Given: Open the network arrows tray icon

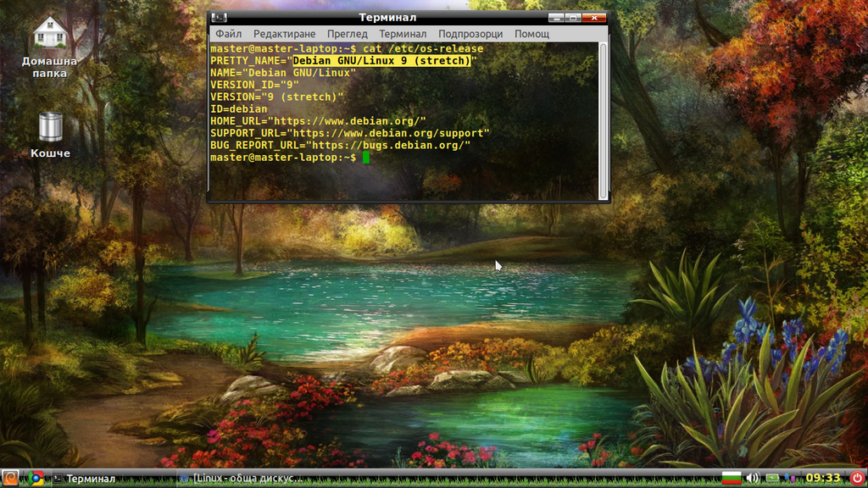Looking at the screenshot, I should click(790, 478).
